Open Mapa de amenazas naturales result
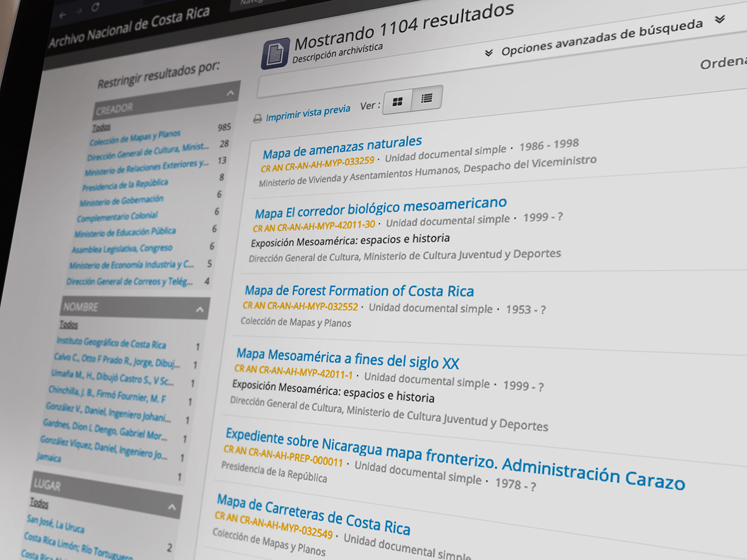 342,147
